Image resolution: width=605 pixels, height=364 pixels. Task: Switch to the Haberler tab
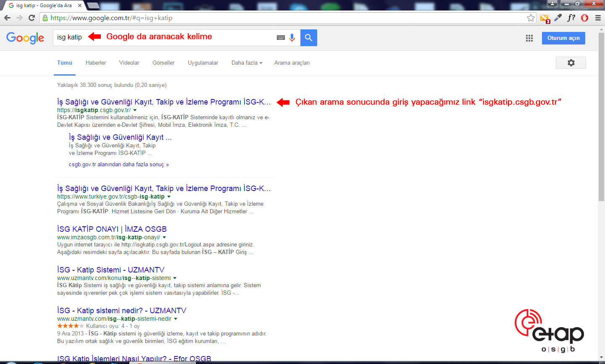coord(96,63)
